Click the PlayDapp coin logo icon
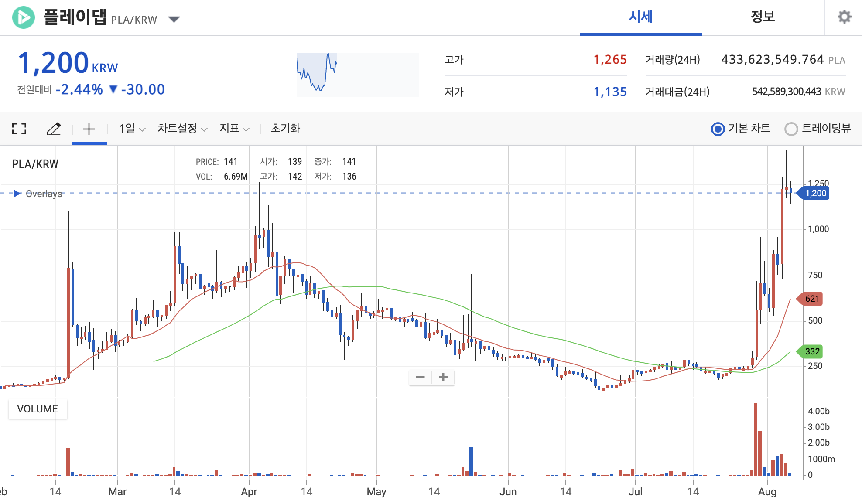862x504 pixels. [23, 17]
